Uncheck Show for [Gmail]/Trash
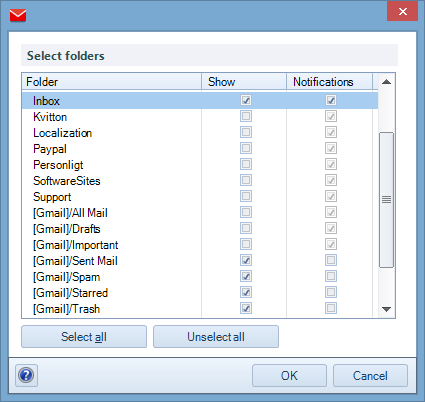 [x=246, y=308]
